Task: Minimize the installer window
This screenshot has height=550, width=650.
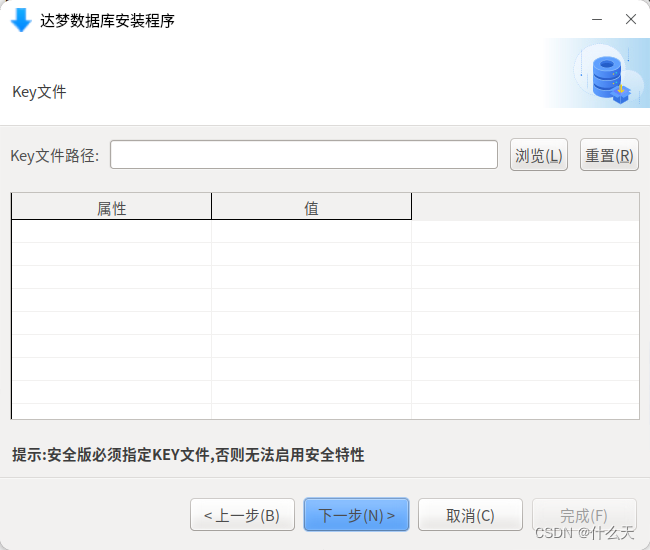Action: click(597, 19)
